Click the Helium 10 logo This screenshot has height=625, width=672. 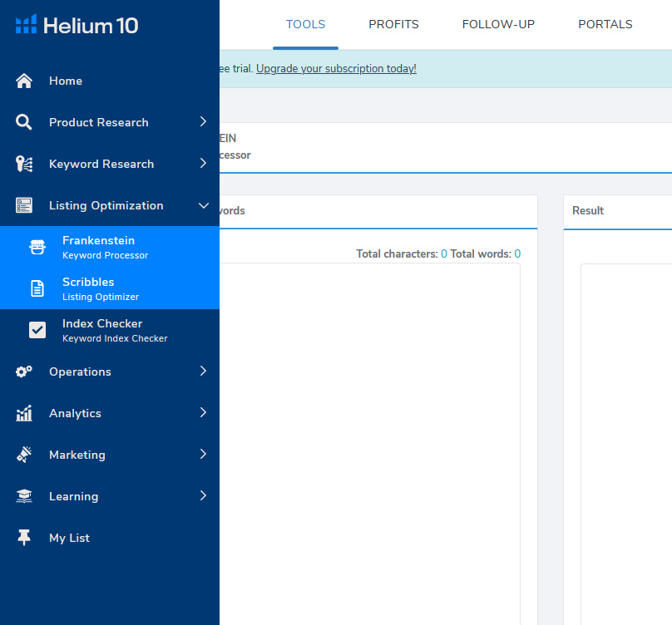click(x=77, y=25)
